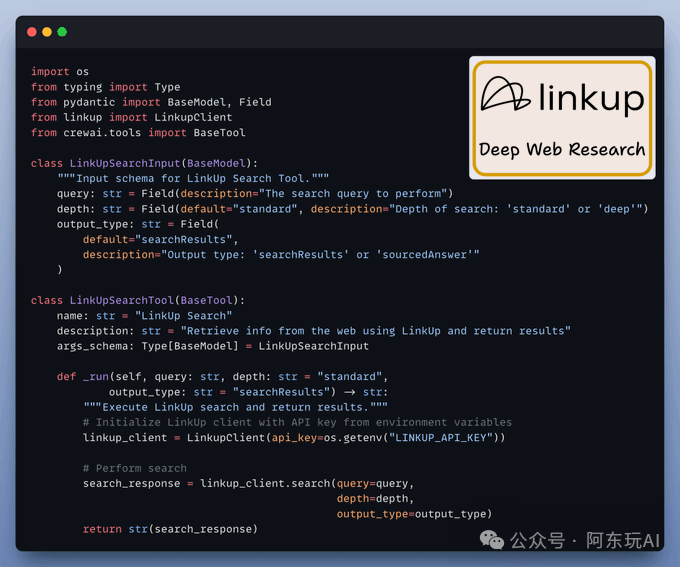Click 'from typing import Type' line
Image resolution: width=680 pixels, height=567 pixels.
(105, 87)
